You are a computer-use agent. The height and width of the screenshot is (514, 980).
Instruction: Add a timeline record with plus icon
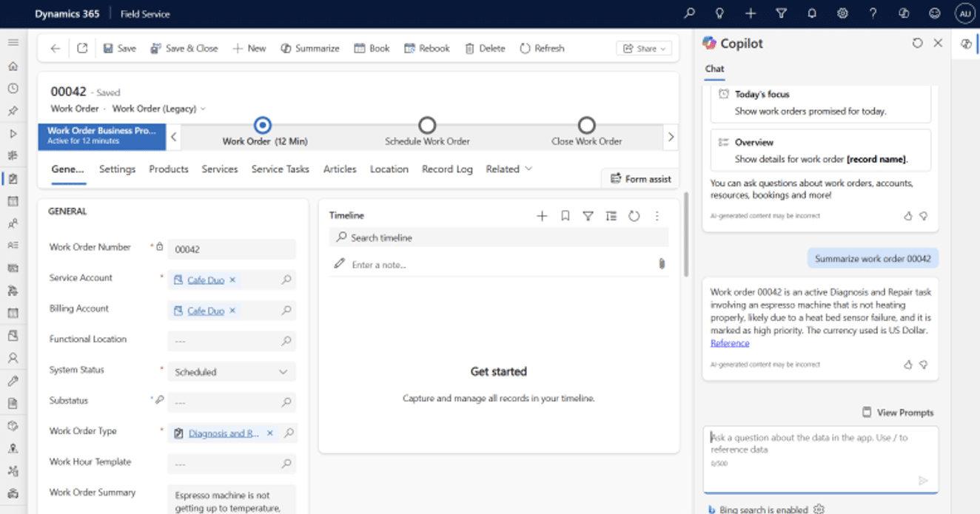click(542, 216)
